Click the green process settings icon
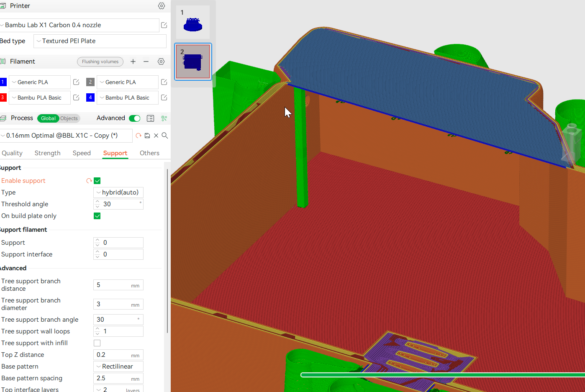This screenshot has height=392, width=585. pyautogui.click(x=164, y=118)
